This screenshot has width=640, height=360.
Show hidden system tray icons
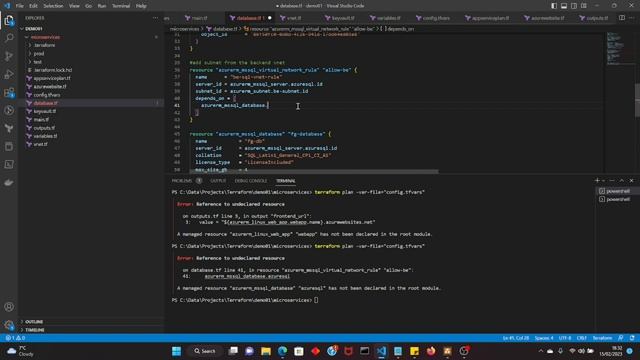[541, 351]
